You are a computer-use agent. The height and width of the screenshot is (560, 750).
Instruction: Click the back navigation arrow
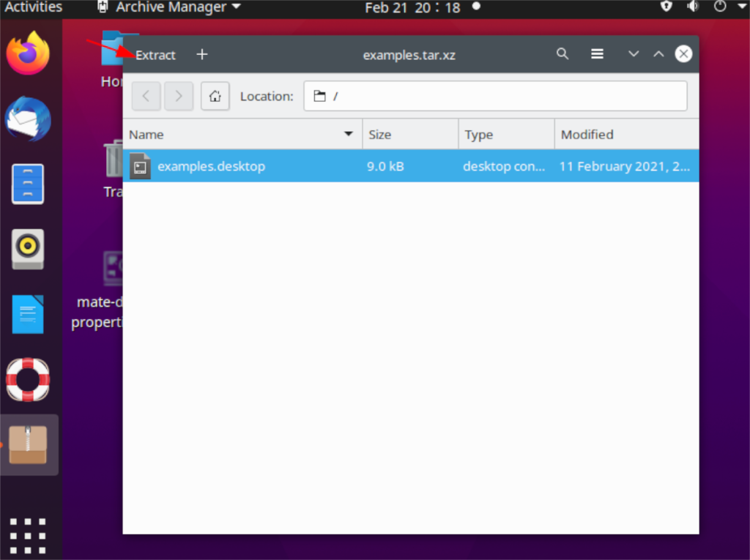(146, 96)
